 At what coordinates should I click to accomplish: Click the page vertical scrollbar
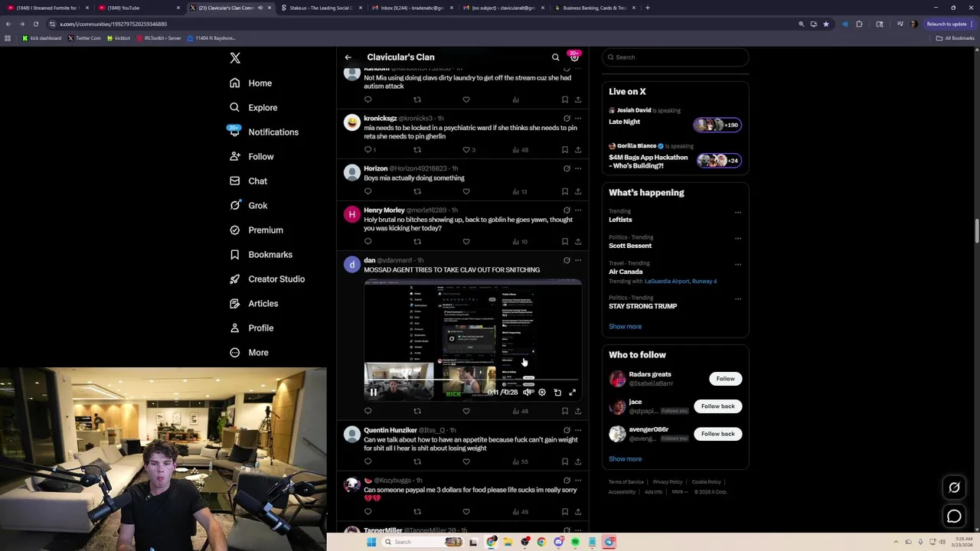tap(976, 232)
